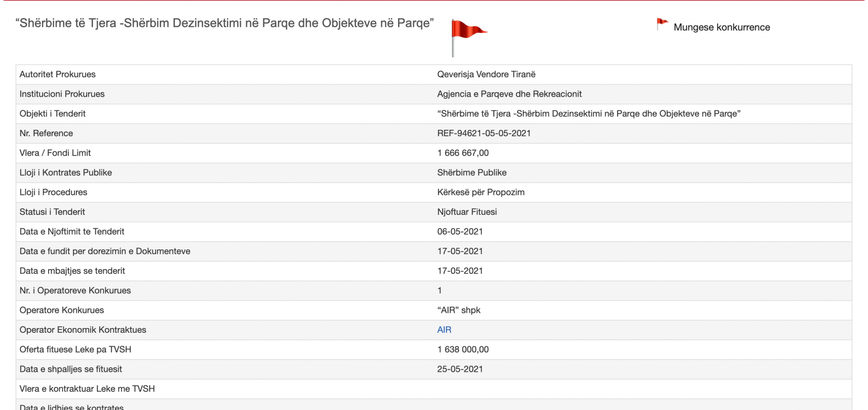868x410 pixels.
Task: Select Agjencia e Parqeve dhe Rekreacionit
Action: click(x=509, y=94)
